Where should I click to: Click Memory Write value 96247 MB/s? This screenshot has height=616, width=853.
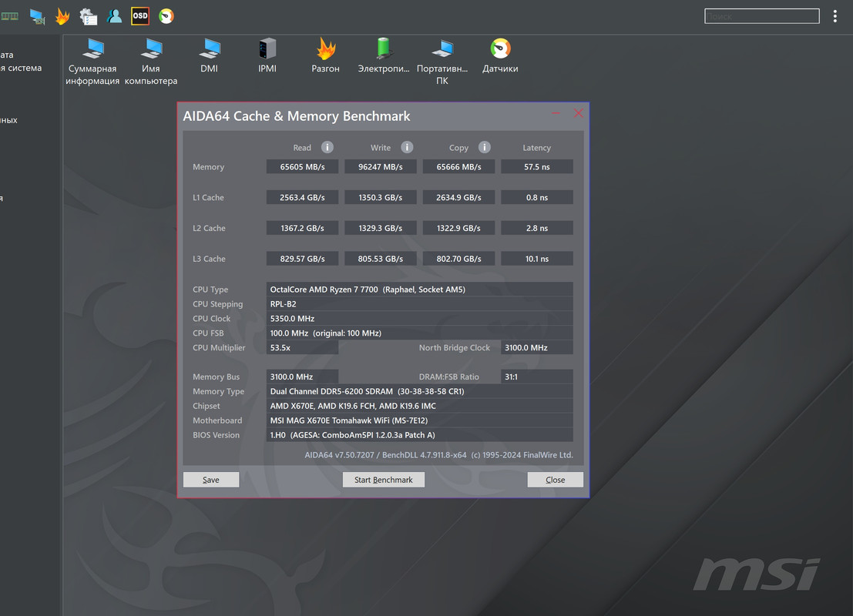(380, 167)
